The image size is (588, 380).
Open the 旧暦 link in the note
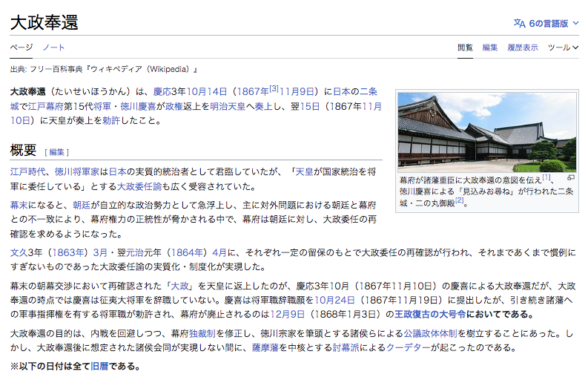pos(99,367)
